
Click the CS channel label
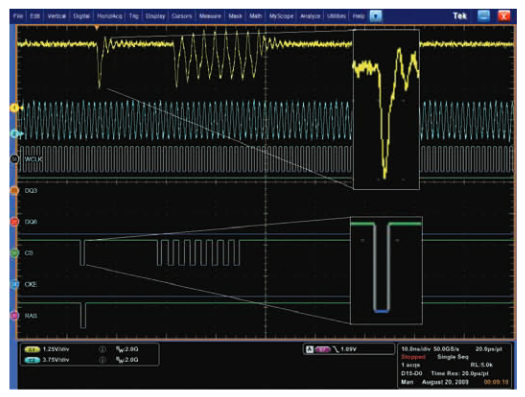click(x=29, y=253)
